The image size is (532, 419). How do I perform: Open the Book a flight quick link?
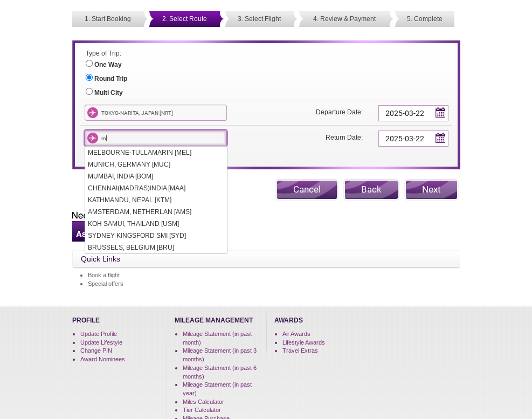[104, 275]
